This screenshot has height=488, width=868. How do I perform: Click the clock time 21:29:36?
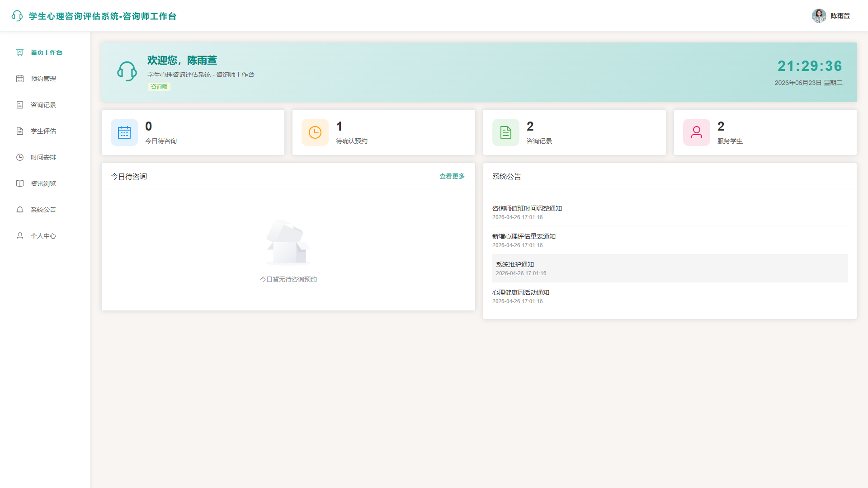tap(810, 66)
